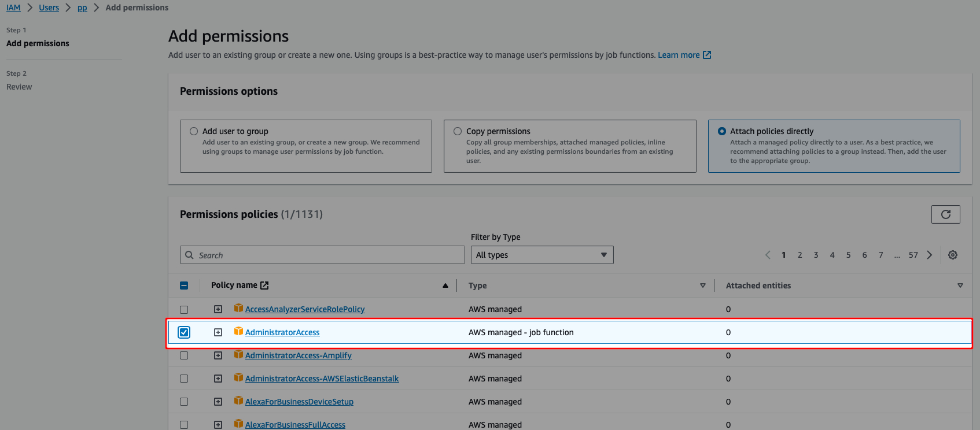Go to page 2
The image size is (980, 430).
(x=800, y=255)
